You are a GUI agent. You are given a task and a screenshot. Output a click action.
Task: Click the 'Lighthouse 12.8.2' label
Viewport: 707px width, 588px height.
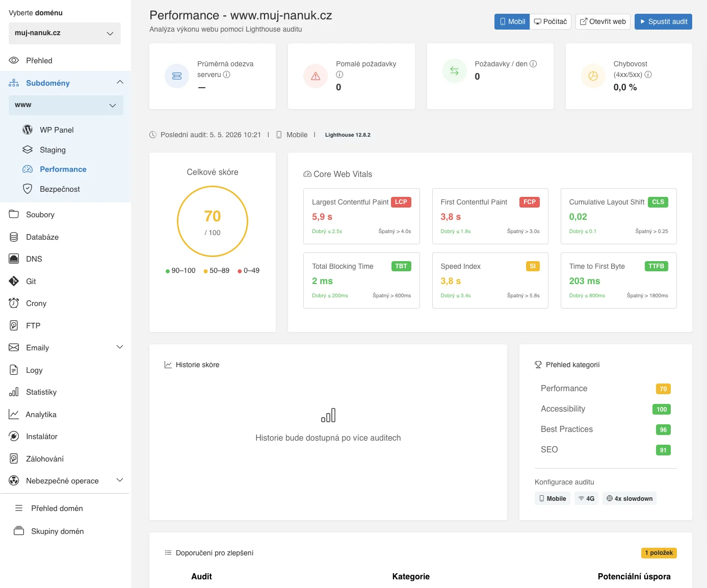348,135
